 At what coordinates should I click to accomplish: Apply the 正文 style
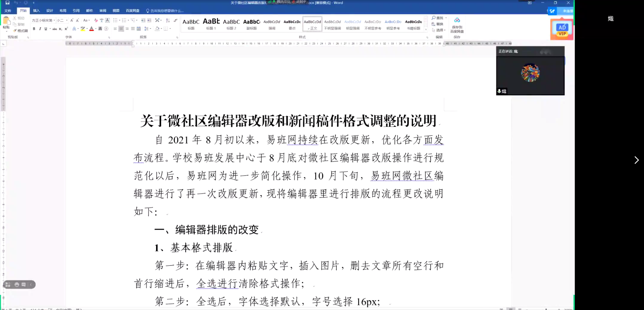312,24
